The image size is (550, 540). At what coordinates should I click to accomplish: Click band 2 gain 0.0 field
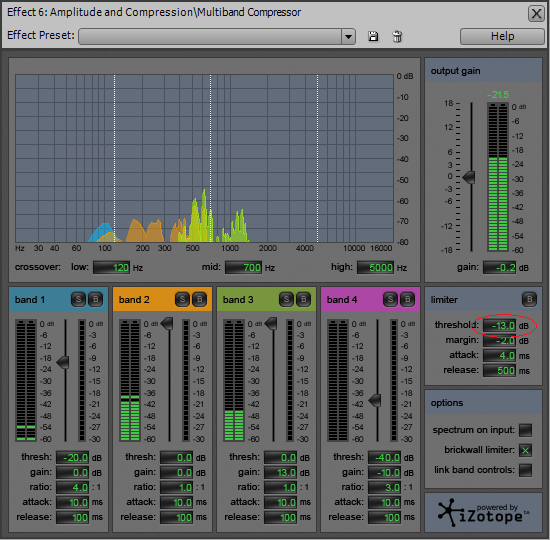[x=176, y=473]
